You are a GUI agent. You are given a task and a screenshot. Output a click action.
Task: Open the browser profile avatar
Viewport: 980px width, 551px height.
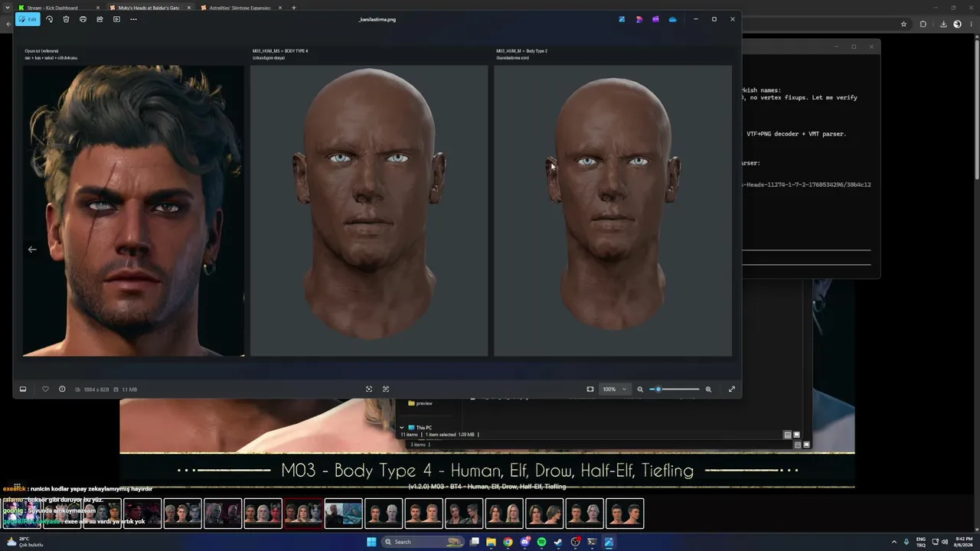(957, 24)
